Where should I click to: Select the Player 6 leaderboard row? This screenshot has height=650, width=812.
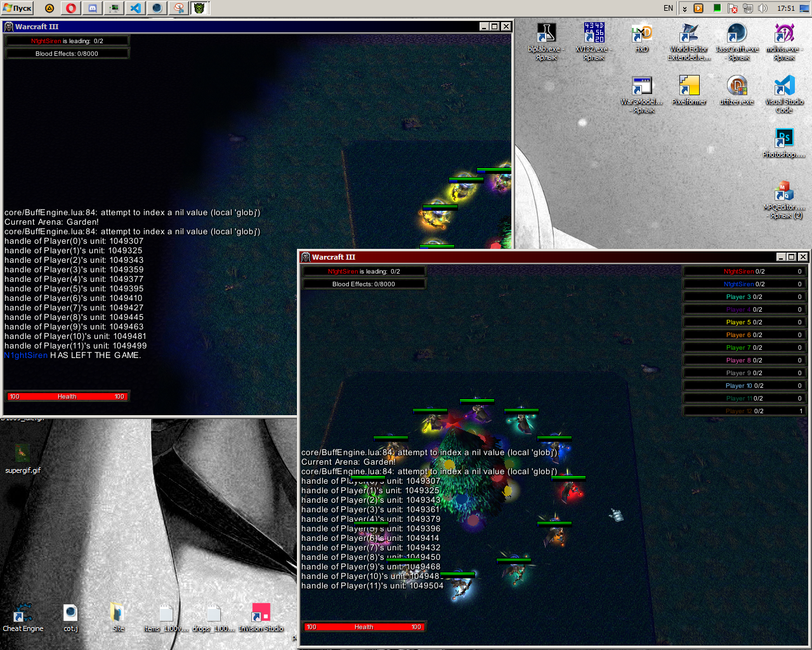click(745, 335)
